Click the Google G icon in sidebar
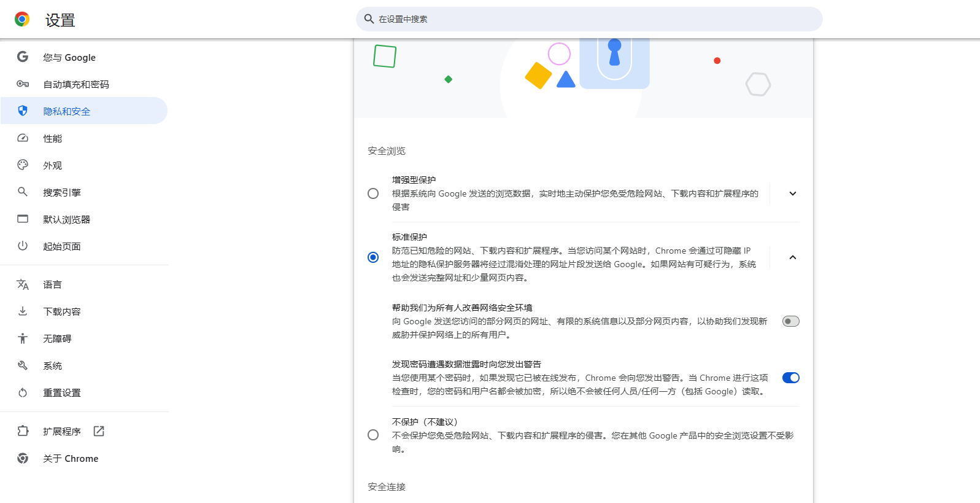 tap(23, 57)
